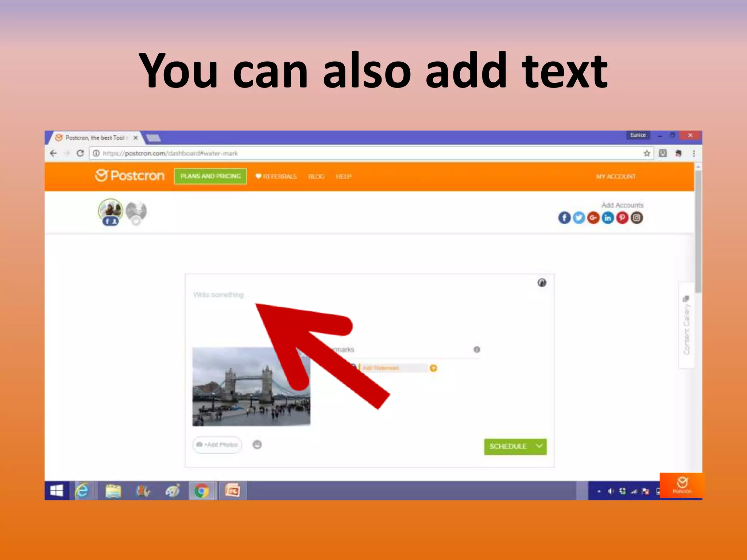Click the Eunice profile button

point(638,135)
